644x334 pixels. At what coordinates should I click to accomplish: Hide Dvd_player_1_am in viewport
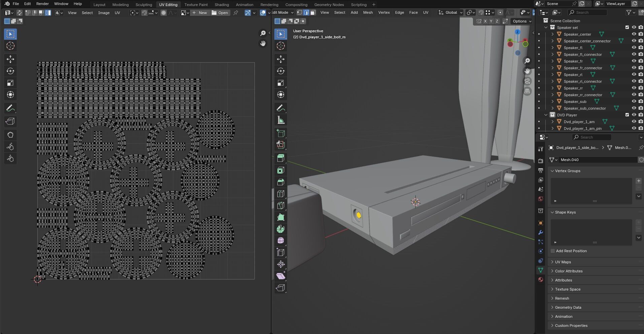(634, 121)
